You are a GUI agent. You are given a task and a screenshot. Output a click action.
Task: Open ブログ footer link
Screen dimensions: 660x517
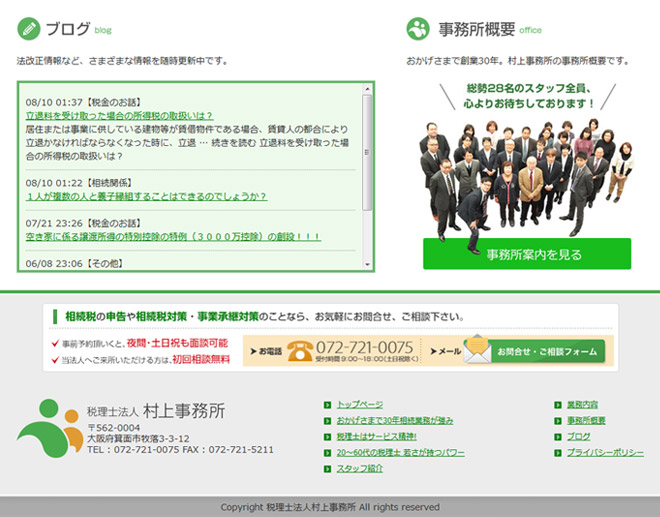coord(578,437)
